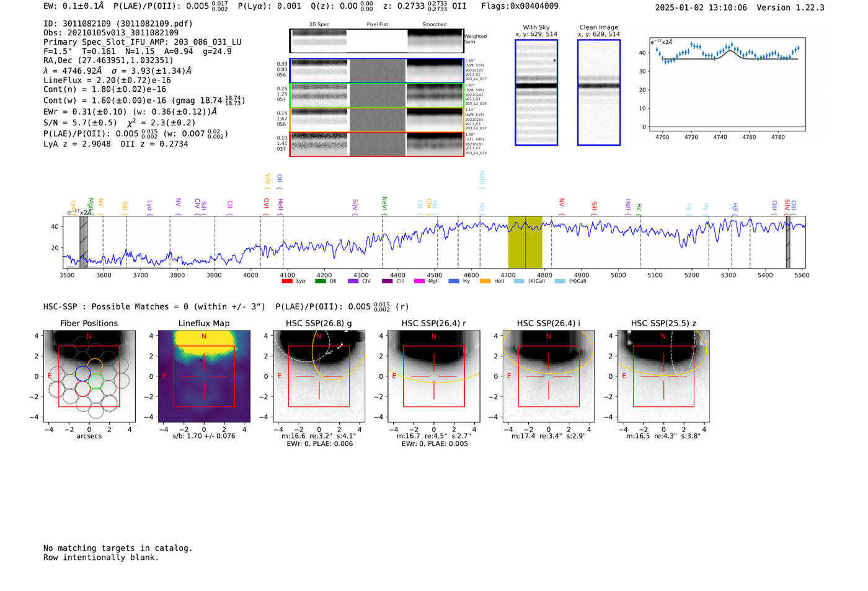The height and width of the screenshot is (591, 868).
Task: Click the Cont(n) = 1.80 line
Action: (x=105, y=89)
